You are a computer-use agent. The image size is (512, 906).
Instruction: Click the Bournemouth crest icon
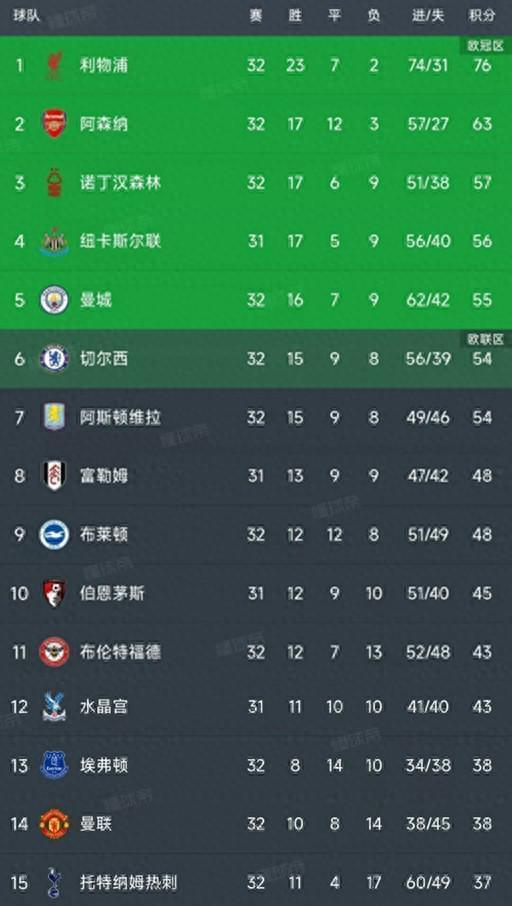click(54, 593)
